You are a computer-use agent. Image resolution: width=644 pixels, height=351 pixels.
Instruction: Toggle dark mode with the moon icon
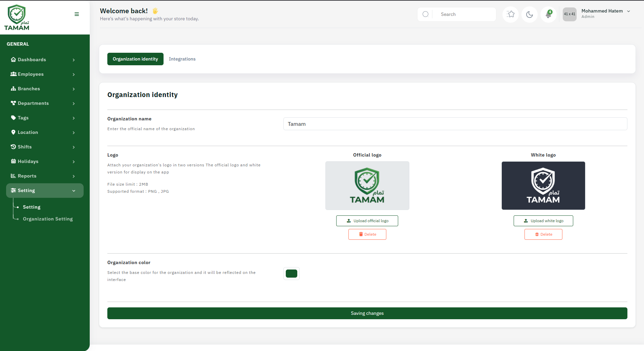click(529, 14)
